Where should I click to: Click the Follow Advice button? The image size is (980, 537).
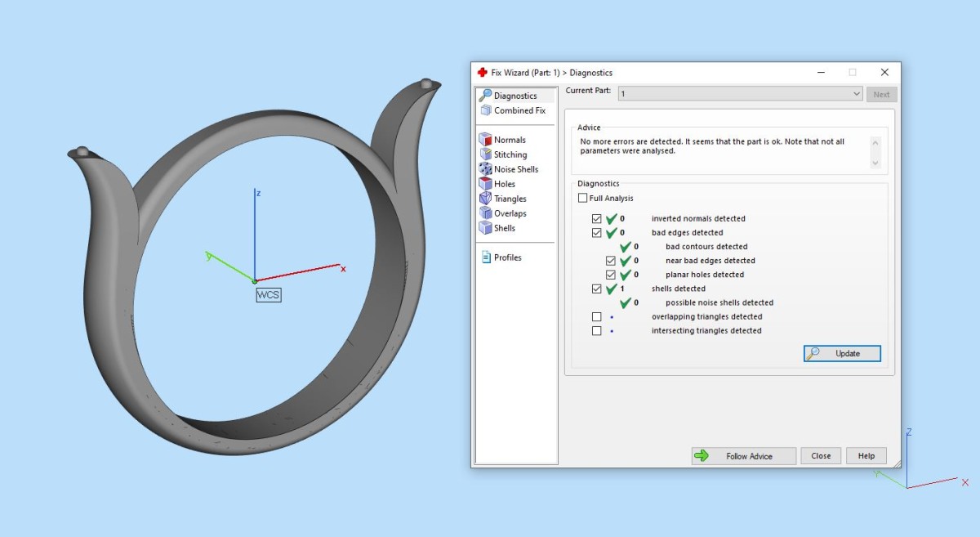(743, 456)
